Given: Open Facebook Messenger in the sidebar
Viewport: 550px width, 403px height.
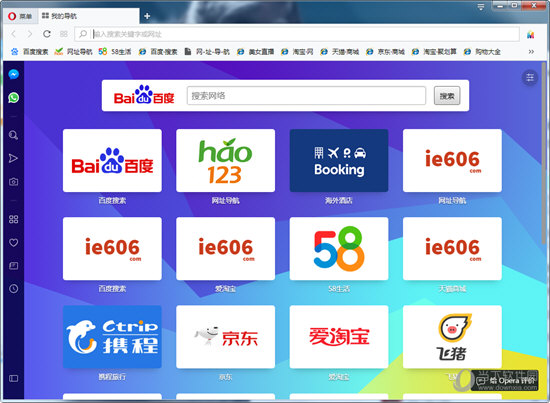Looking at the screenshot, I should click(13, 74).
